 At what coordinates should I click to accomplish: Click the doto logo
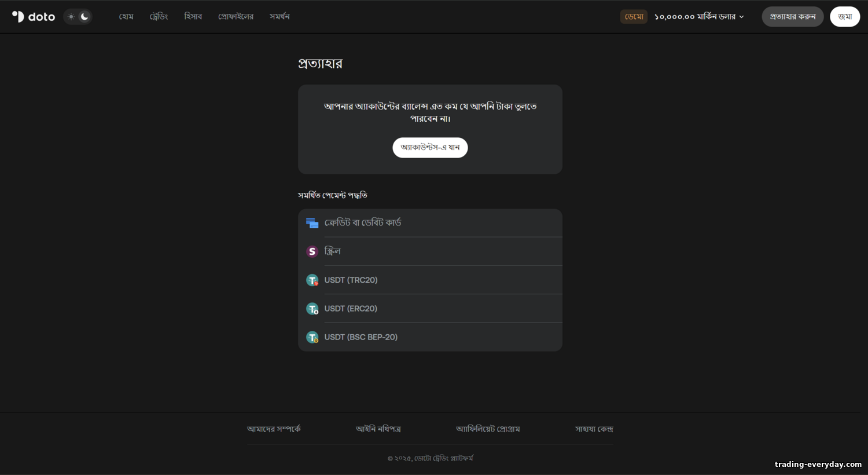tap(34, 17)
